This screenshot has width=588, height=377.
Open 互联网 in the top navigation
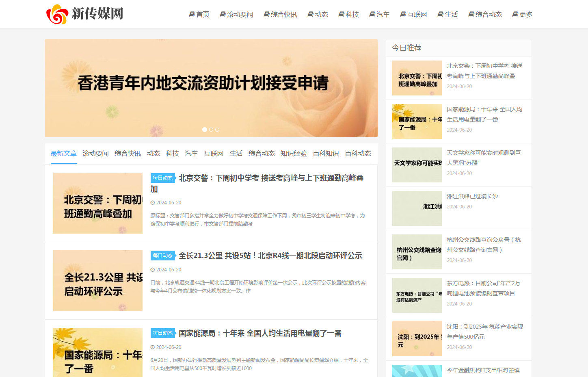tap(417, 14)
